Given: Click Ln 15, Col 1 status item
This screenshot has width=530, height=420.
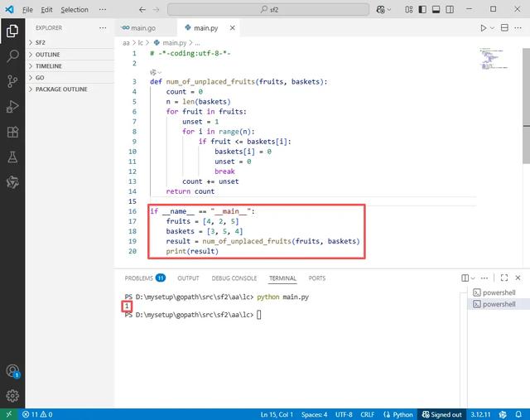Looking at the screenshot, I should coord(277,414).
